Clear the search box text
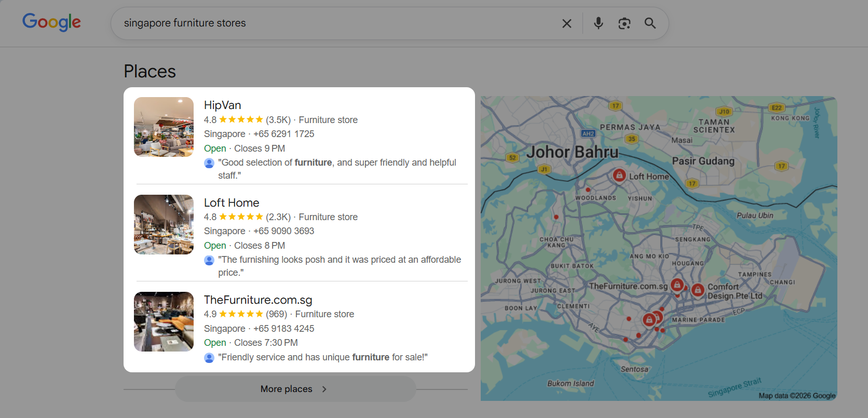Image resolution: width=868 pixels, height=418 pixels. 566,23
